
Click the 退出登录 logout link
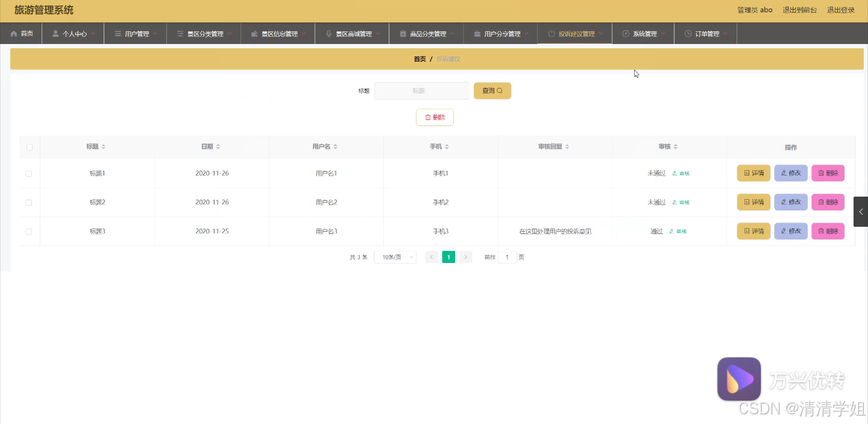(x=841, y=10)
